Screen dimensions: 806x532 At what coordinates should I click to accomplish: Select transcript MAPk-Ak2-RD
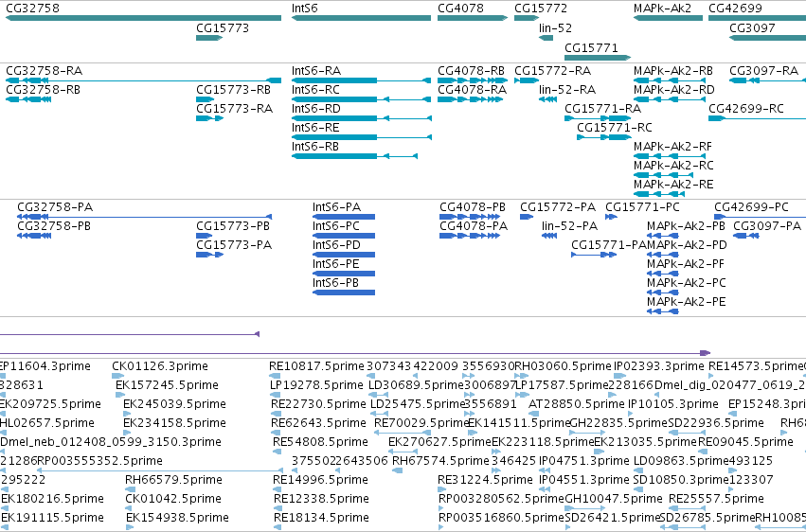[x=674, y=89]
